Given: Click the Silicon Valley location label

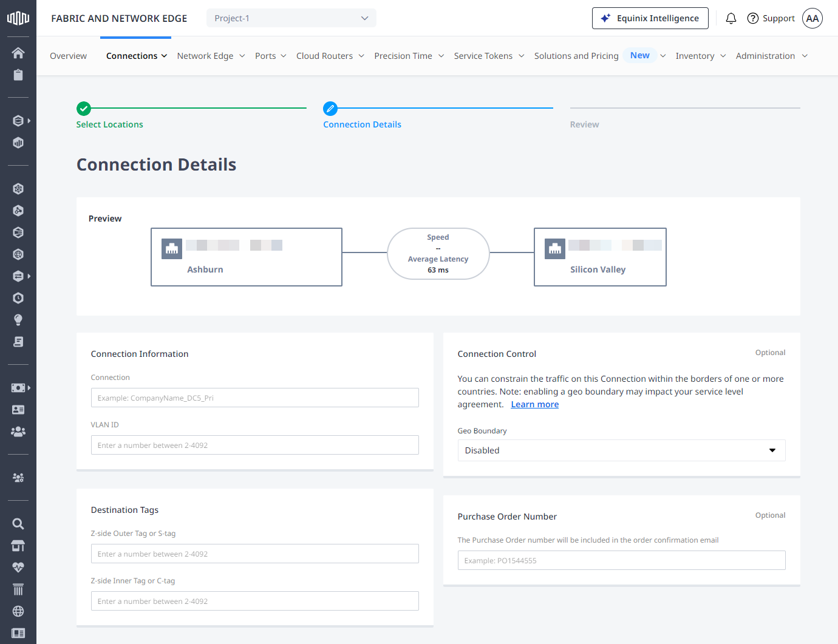Looking at the screenshot, I should (598, 269).
